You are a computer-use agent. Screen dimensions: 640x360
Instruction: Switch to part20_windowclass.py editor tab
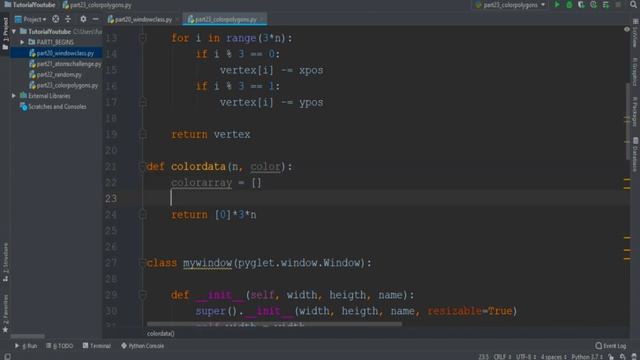click(x=140, y=19)
